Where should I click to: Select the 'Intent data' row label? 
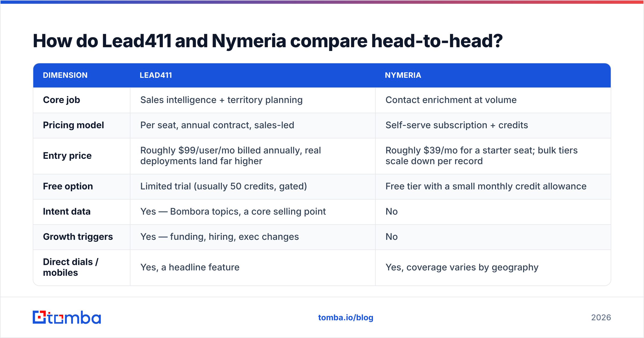67,212
